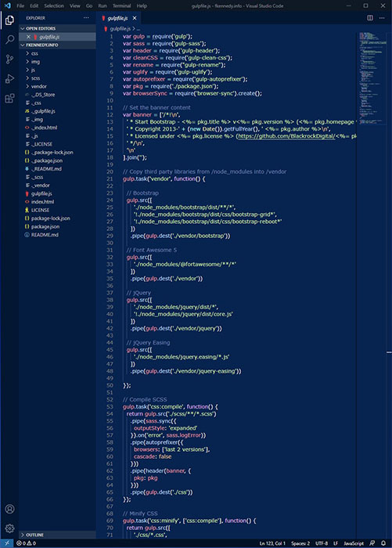
Task: Click line number 53 in the gutter
Action: coord(110,406)
